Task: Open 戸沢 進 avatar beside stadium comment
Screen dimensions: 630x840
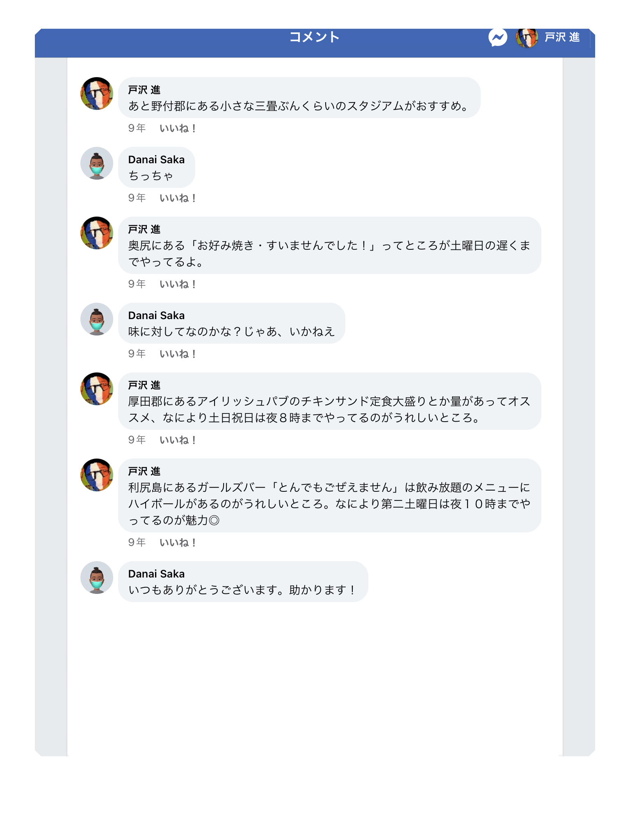Action: click(97, 94)
